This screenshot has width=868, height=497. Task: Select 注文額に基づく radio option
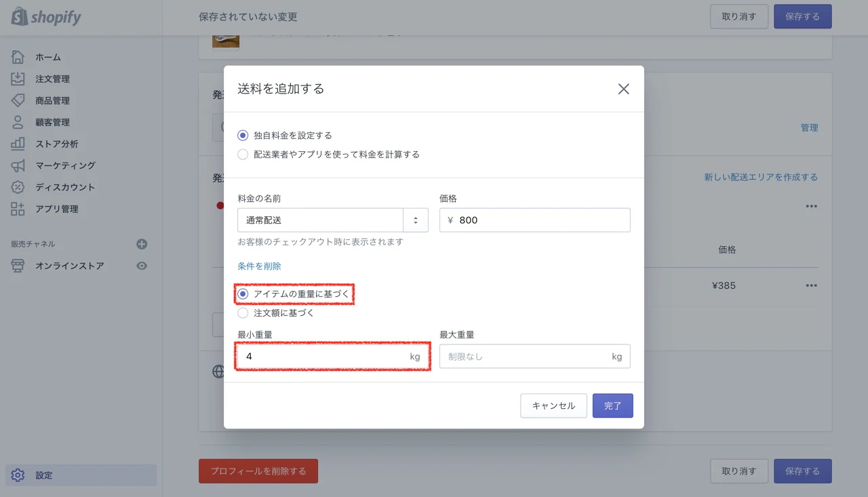click(x=243, y=313)
